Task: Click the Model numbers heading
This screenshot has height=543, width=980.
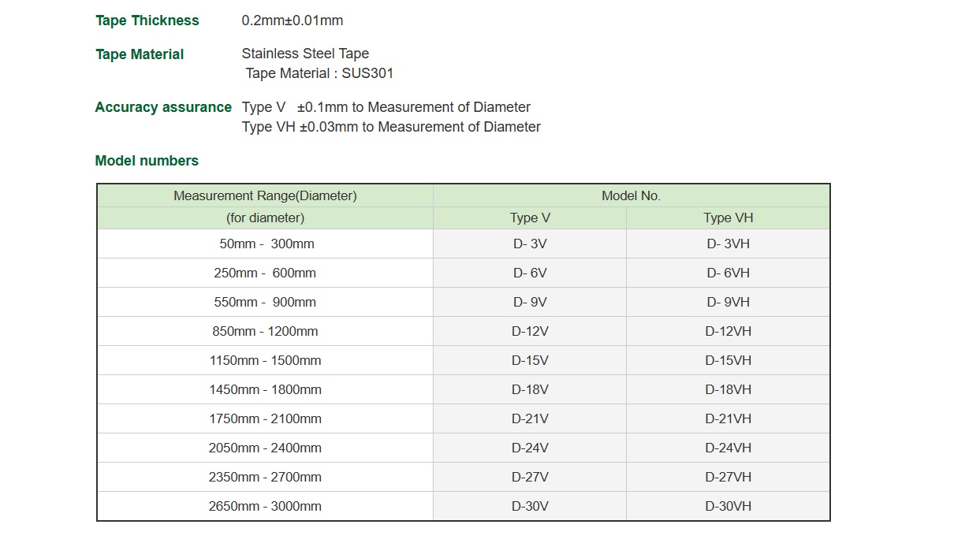Action: coord(147,161)
